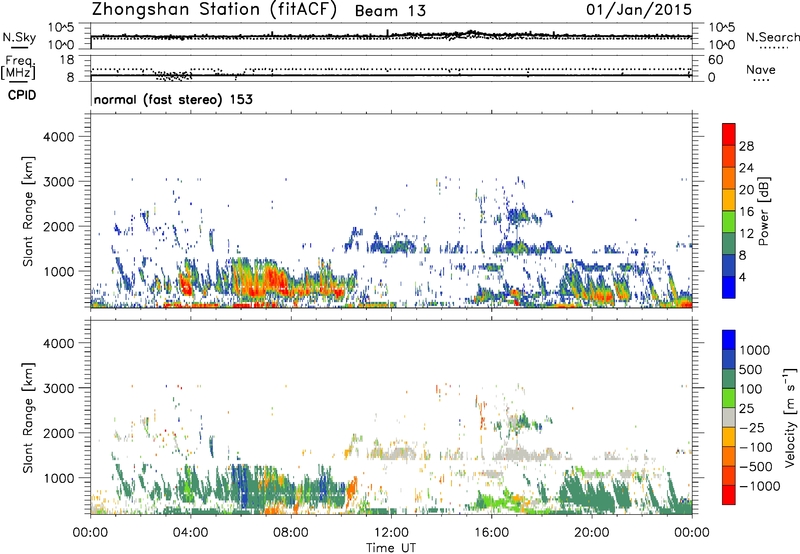The height and width of the screenshot is (554, 800).
Task: Click the "3000" tick of the power panel
Action: [x=59, y=182]
